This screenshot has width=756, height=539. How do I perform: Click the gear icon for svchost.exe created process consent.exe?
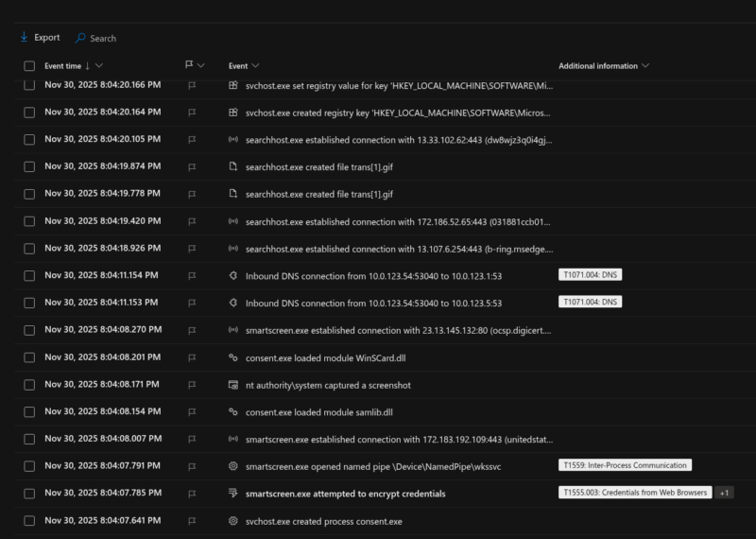tap(233, 521)
